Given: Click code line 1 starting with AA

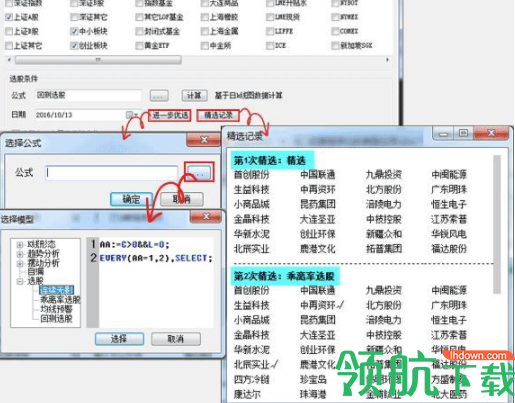Looking at the screenshot, I should 134,245.
